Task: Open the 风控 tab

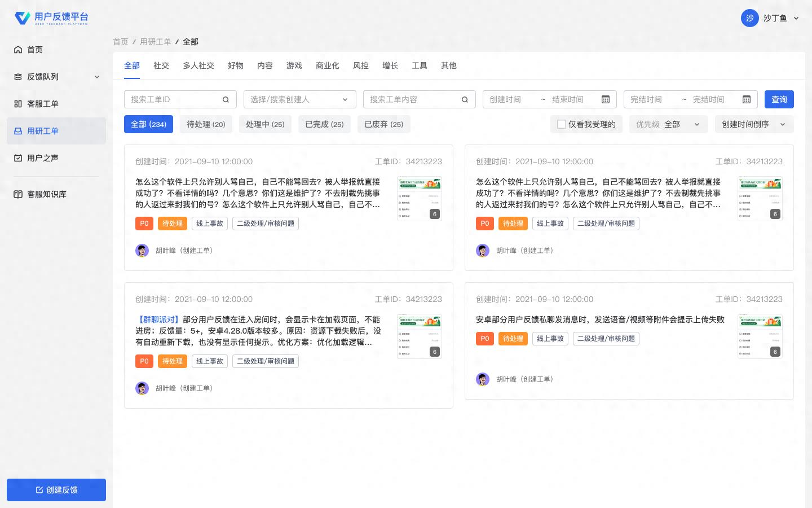Action: coord(361,65)
